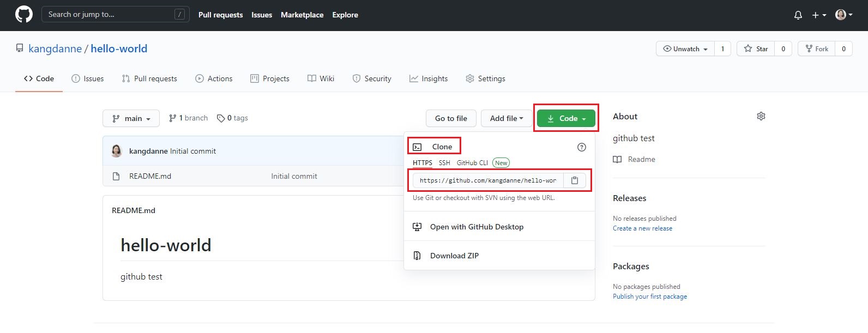Click the Unwatch button

(x=685, y=49)
